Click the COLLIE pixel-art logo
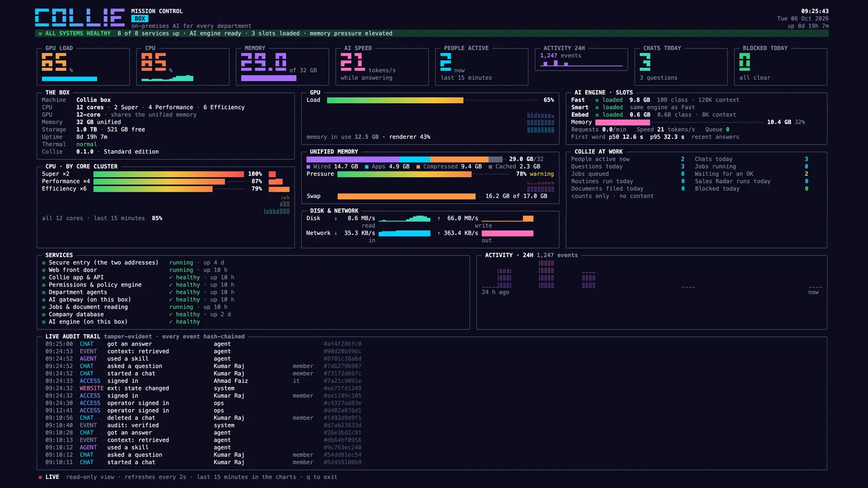This screenshot has width=868, height=488. pyautogui.click(x=80, y=17)
